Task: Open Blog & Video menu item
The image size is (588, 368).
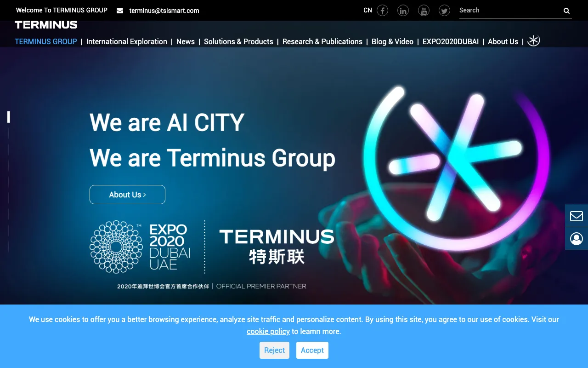Action: [x=392, y=41]
